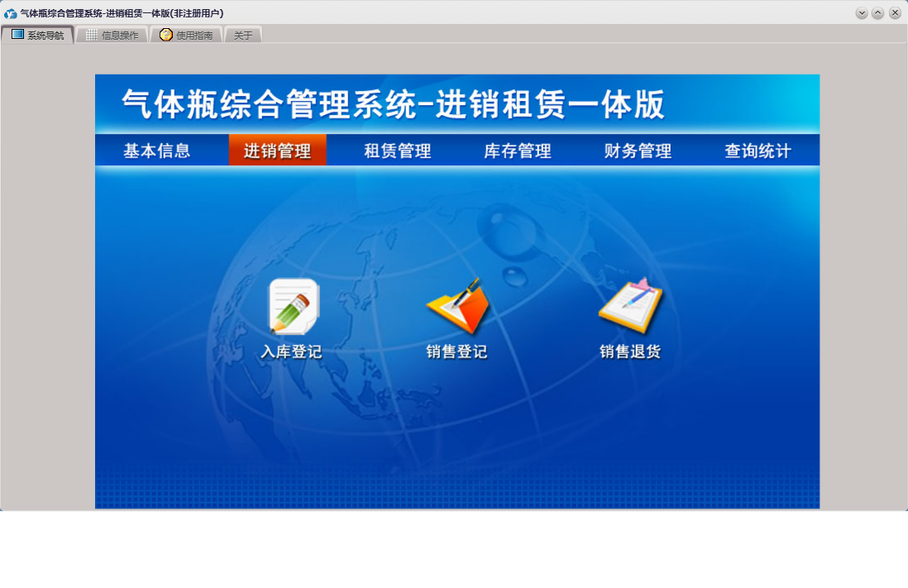Switch to the 信息操作 tab

click(112, 36)
